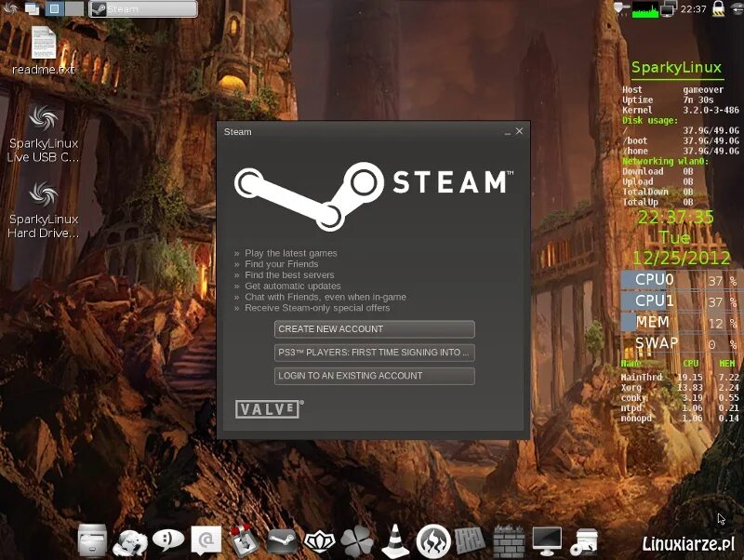Switch to the first workspace
The width and height of the screenshot is (744, 560).
tap(55, 8)
